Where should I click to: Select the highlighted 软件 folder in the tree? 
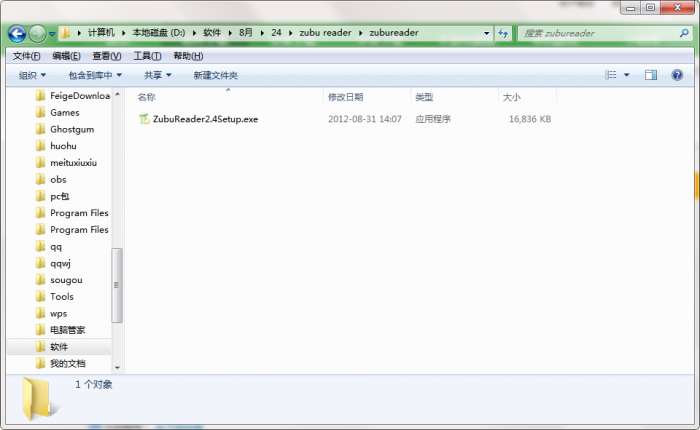pyautogui.click(x=59, y=347)
